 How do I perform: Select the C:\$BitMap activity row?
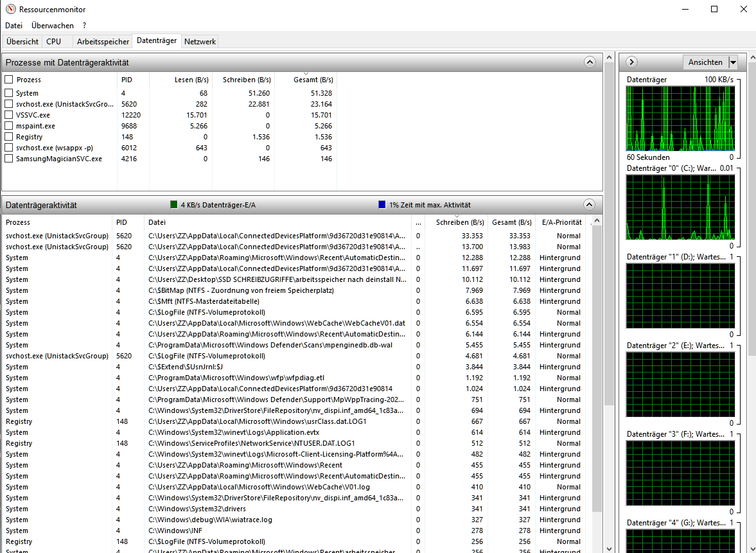click(x=296, y=290)
